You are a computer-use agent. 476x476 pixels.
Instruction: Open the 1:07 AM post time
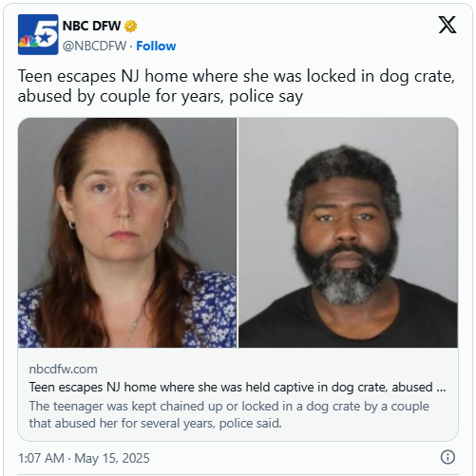pos(41,458)
